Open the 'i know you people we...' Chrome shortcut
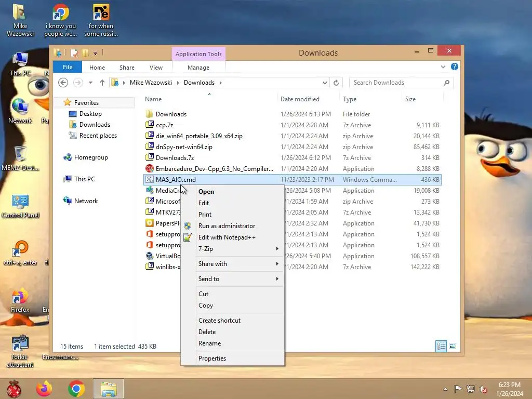Image resolution: width=532 pixels, height=399 pixels. [60, 20]
